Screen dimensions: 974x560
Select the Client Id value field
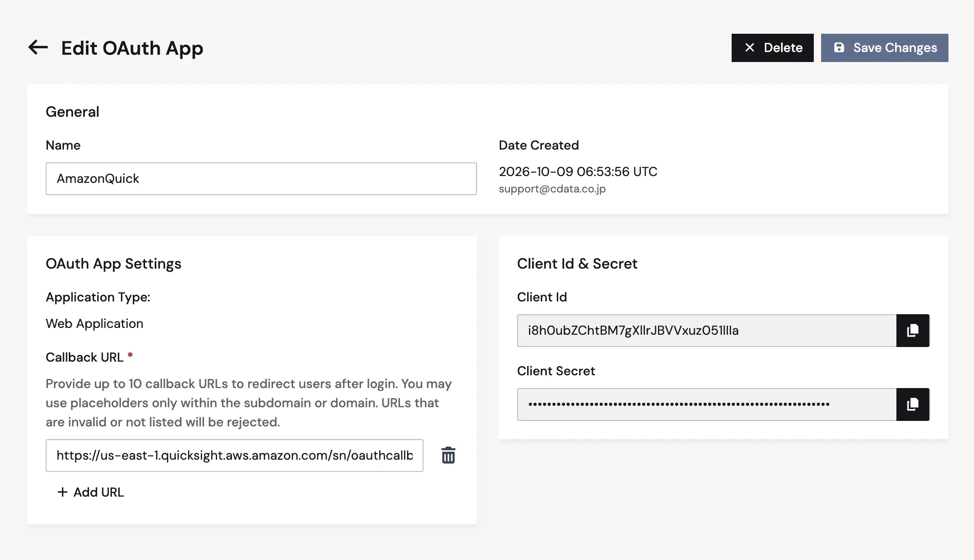click(x=707, y=331)
